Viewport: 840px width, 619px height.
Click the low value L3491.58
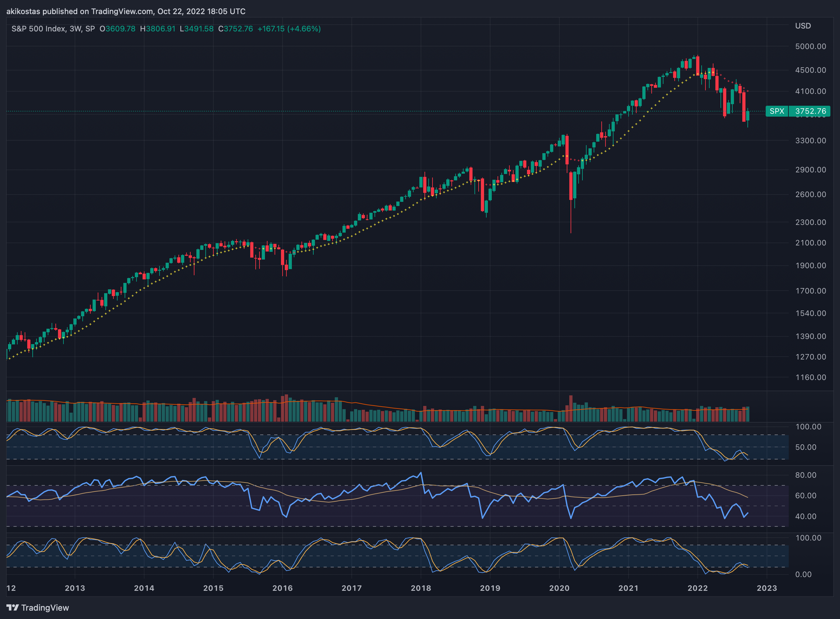tap(196, 29)
